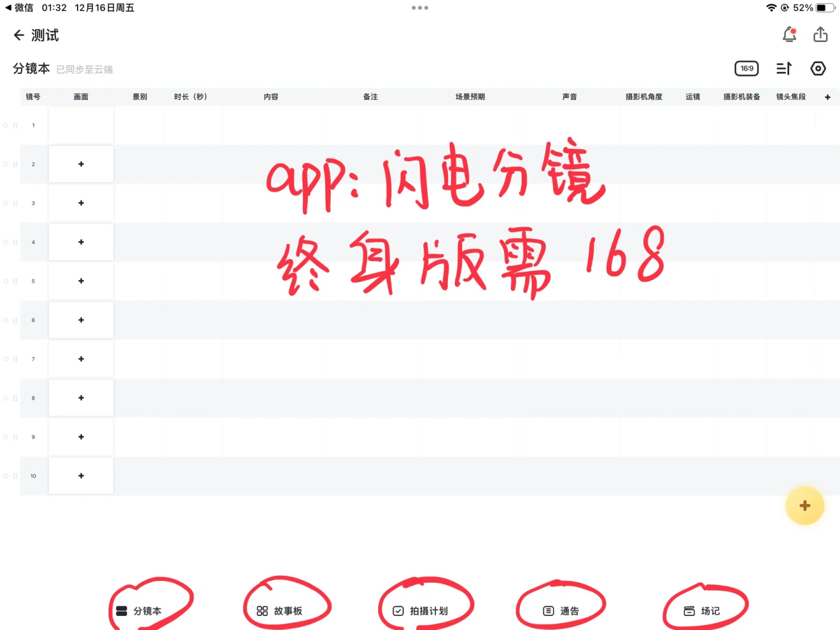840x630 pixels.
Task: Open the notifications bell
Action: [789, 35]
